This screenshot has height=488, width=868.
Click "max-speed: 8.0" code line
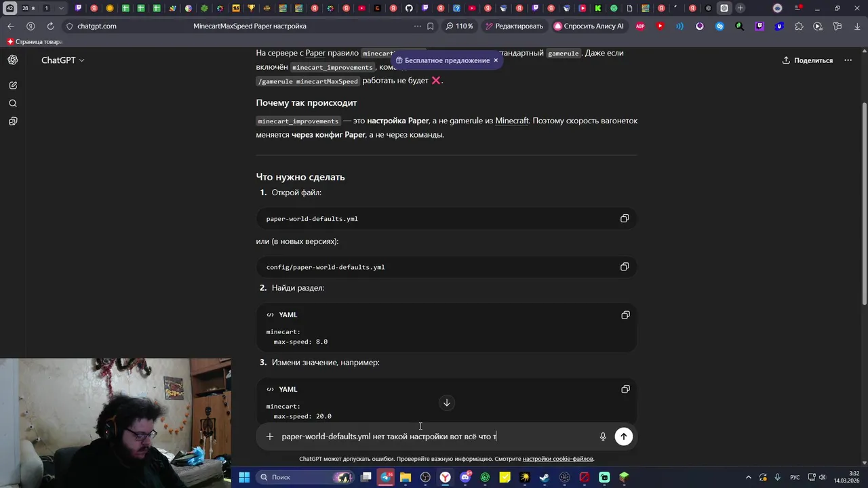(300, 342)
